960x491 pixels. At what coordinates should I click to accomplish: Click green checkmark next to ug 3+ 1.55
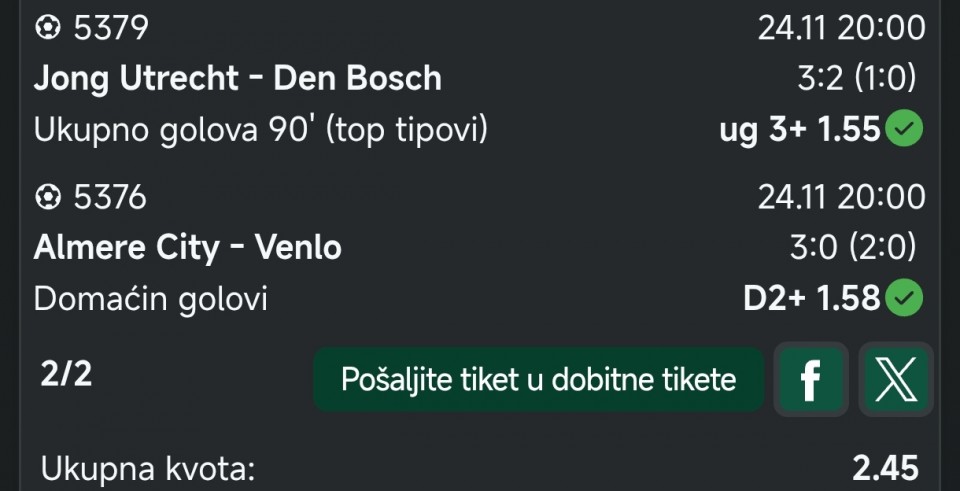pos(906,129)
